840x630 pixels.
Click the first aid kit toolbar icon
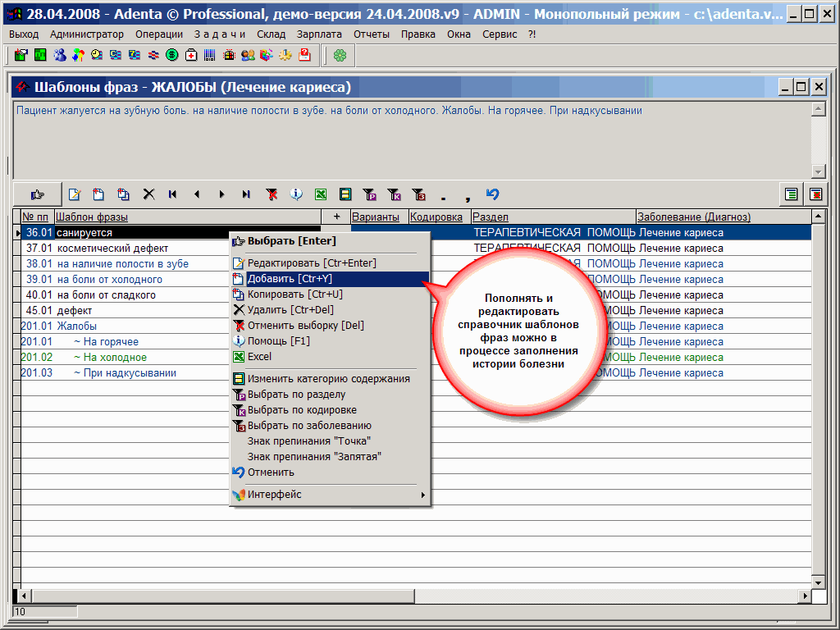point(191,55)
